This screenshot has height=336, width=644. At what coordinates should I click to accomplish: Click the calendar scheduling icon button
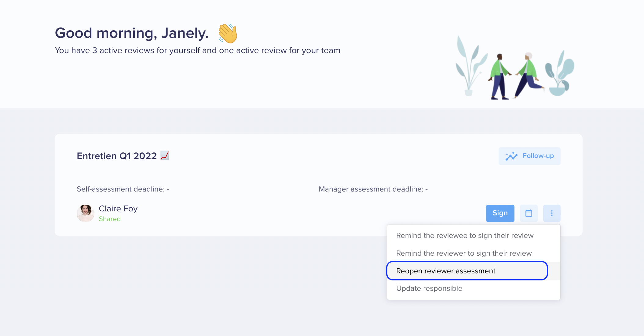529,213
